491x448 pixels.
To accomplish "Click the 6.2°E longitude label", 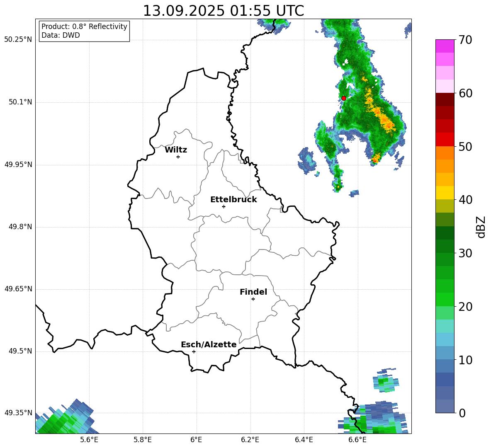I will 250,440.
